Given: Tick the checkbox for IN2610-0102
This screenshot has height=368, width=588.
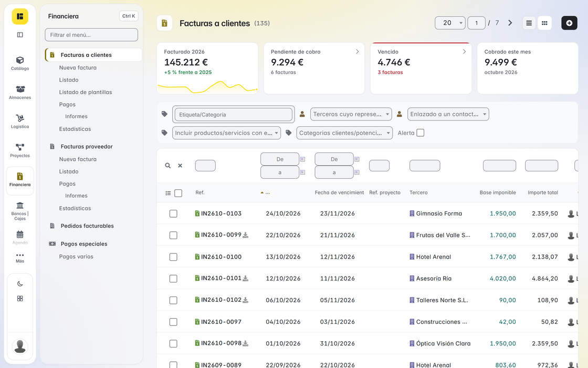Looking at the screenshot, I should click(x=173, y=300).
